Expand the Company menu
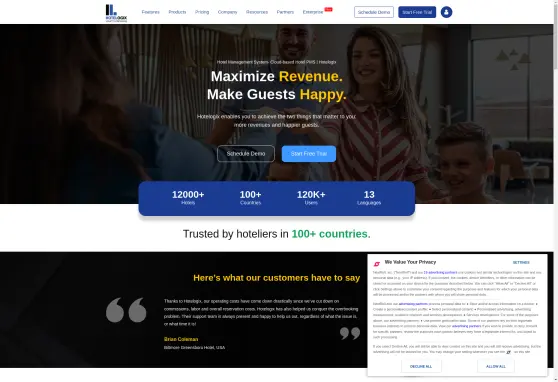 point(227,12)
